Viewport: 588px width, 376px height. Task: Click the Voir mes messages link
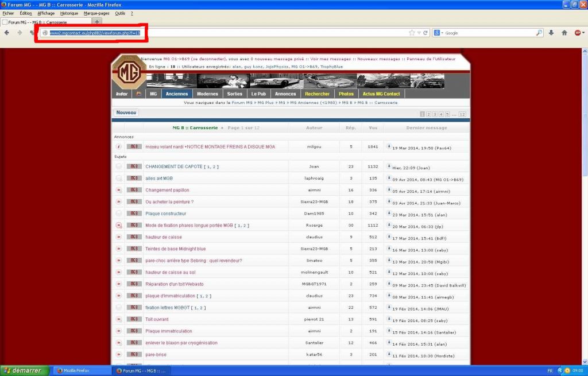[330, 59]
